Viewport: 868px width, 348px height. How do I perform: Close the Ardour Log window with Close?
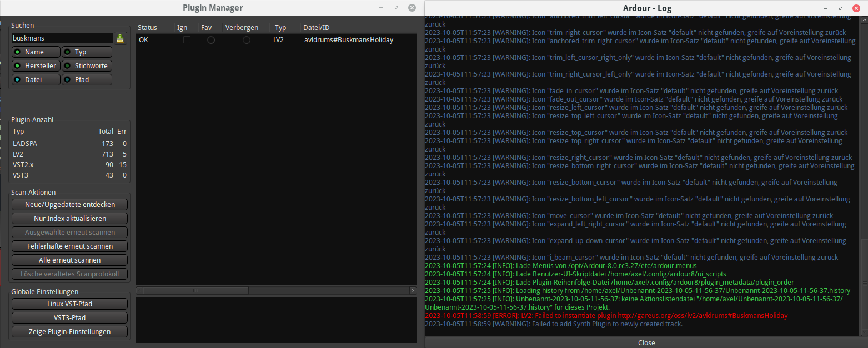[x=646, y=342]
